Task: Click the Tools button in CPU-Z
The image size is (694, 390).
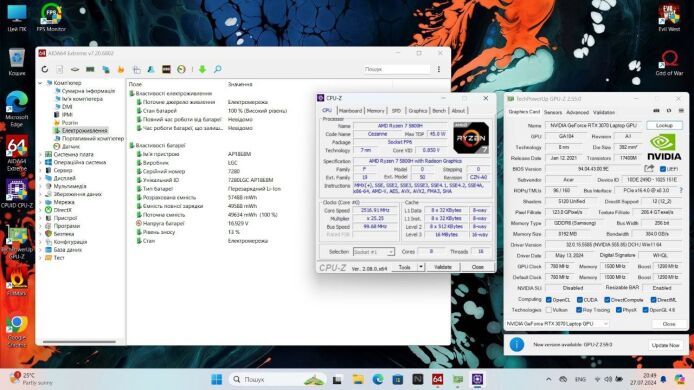Action: pos(404,267)
